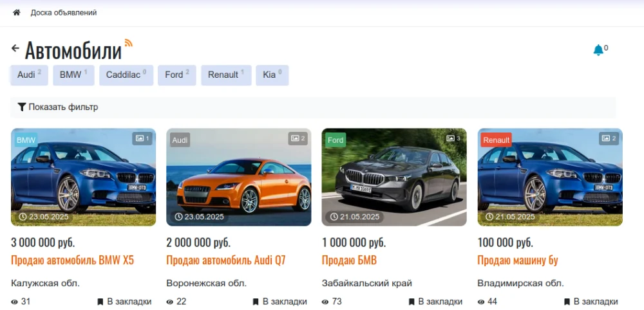Open the BMW X5 listing photo
This screenshot has width=644, height=310.
(83, 177)
